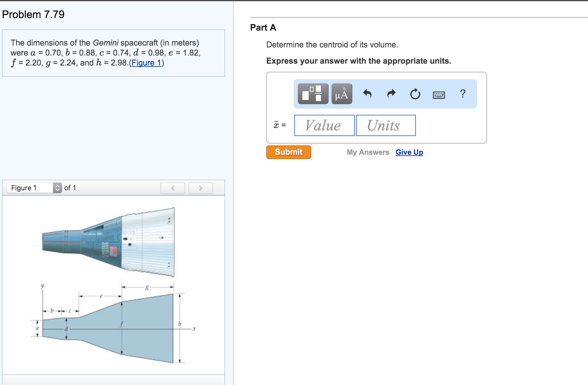Click the Value input field
This screenshot has height=385, width=588.
pyautogui.click(x=324, y=125)
